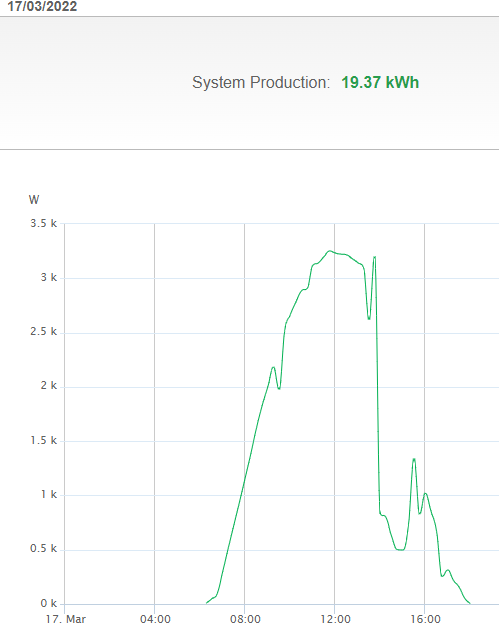Click the 1 k y-axis label
The width and height of the screenshot is (499, 628).
pyautogui.click(x=49, y=495)
